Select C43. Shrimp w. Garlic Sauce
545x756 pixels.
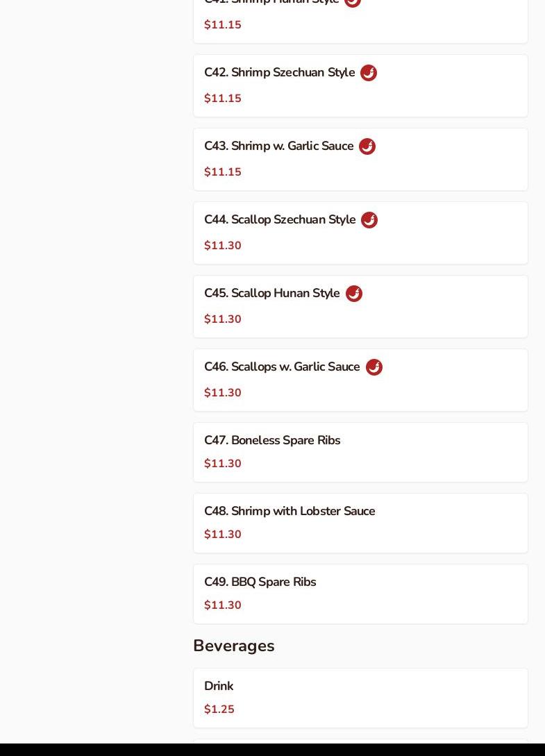tap(278, 146)
